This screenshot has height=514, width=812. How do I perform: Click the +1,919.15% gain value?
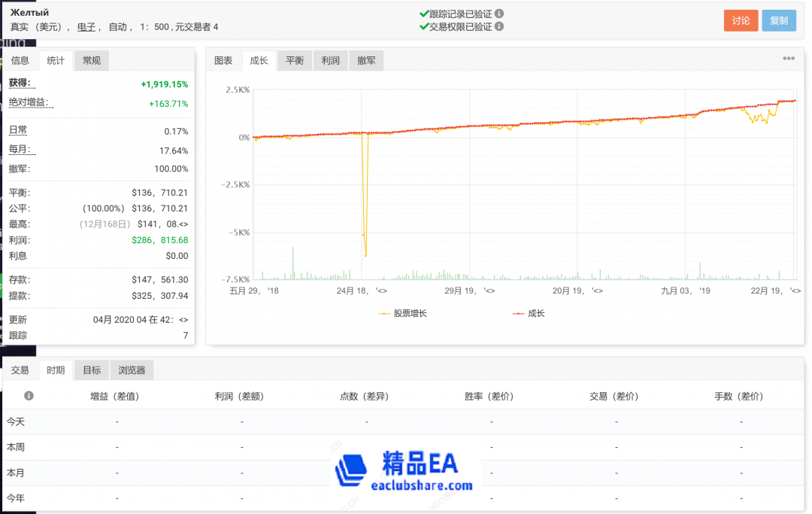[x=165, y=84]
